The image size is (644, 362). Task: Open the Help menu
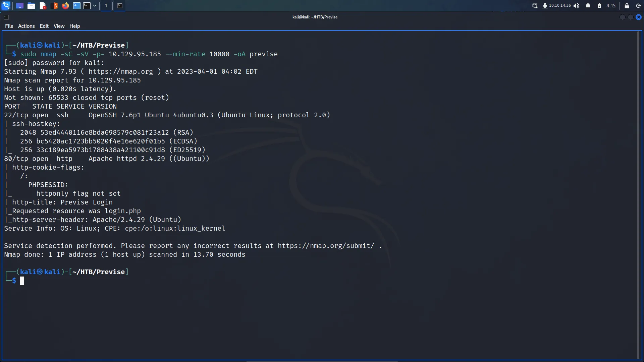point(75,26)
